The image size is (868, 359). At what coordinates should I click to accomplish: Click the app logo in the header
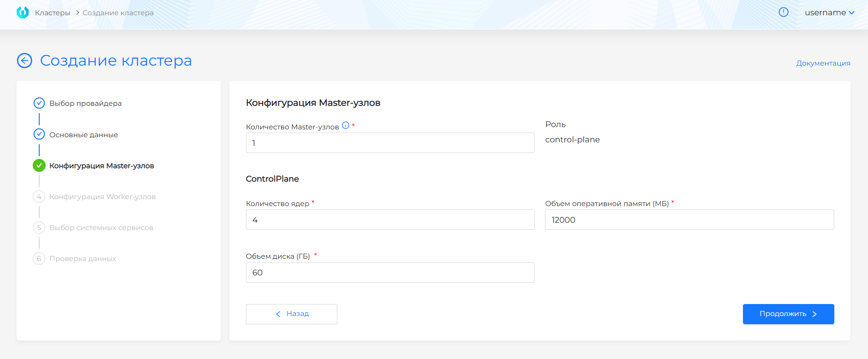[22, 12]
